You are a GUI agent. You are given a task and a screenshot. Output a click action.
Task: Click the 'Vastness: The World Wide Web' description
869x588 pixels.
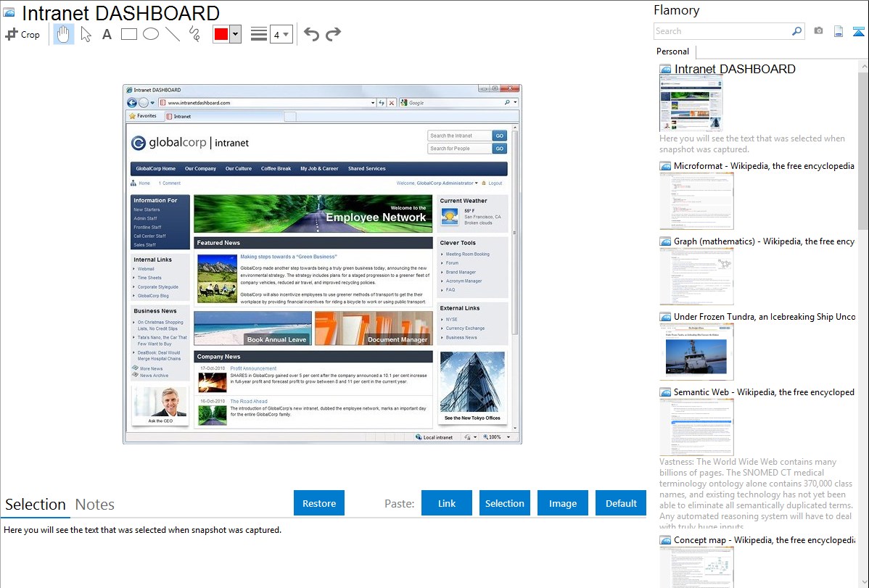click(x=757, y=494)
